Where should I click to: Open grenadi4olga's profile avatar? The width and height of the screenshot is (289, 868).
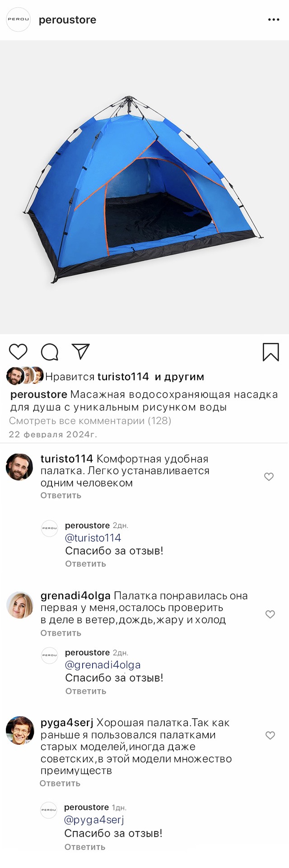click(x=20, y=605)
